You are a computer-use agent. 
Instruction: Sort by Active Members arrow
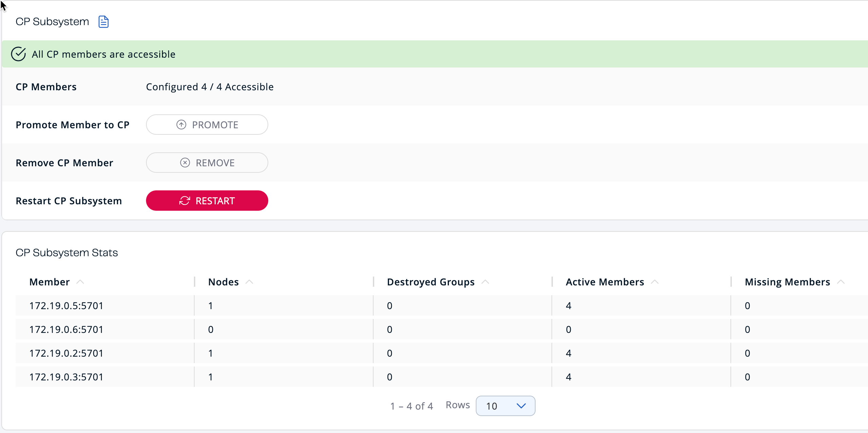click(655, 282)
